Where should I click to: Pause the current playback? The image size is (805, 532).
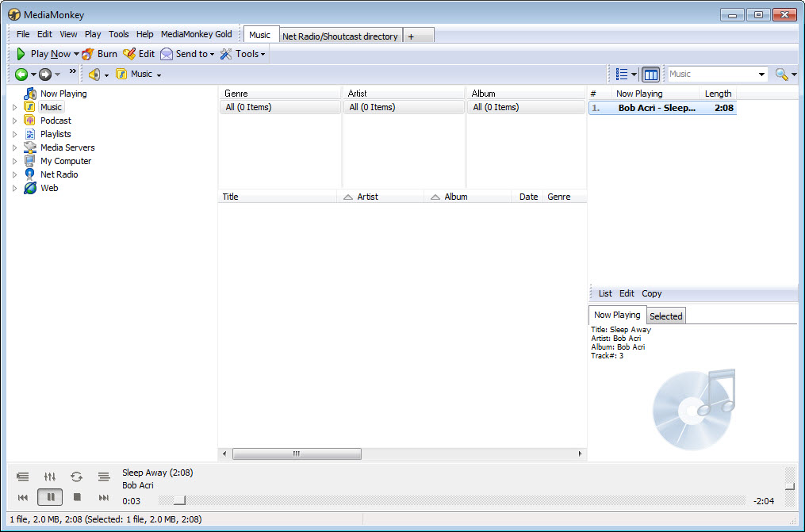tap(50, 497)
